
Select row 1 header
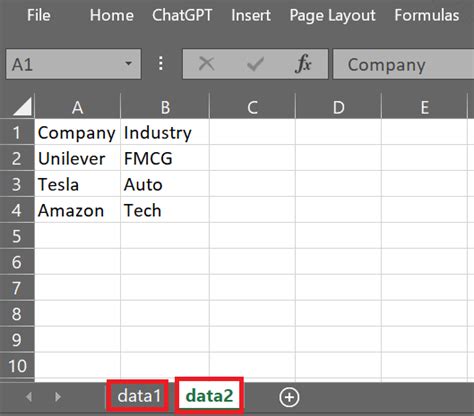tap(17, 132)
